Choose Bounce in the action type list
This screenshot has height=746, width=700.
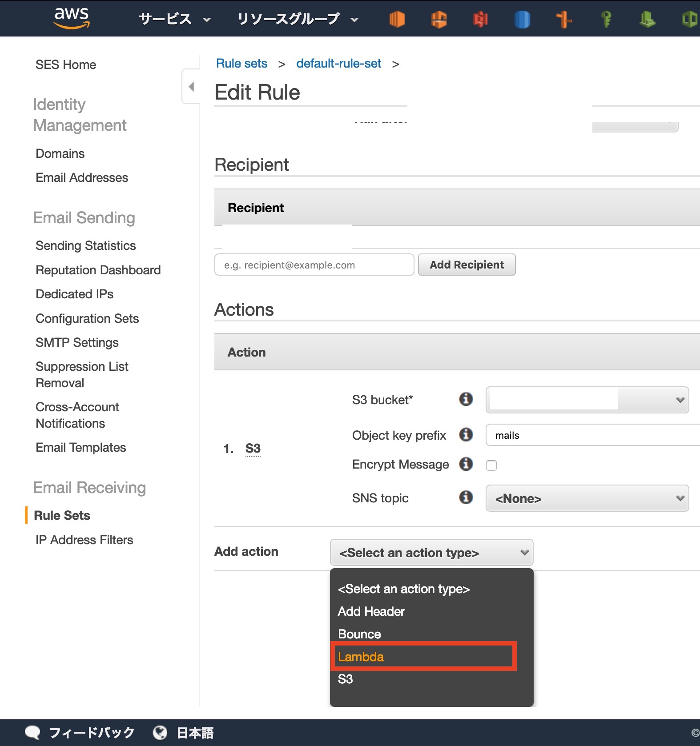point(359,634)
